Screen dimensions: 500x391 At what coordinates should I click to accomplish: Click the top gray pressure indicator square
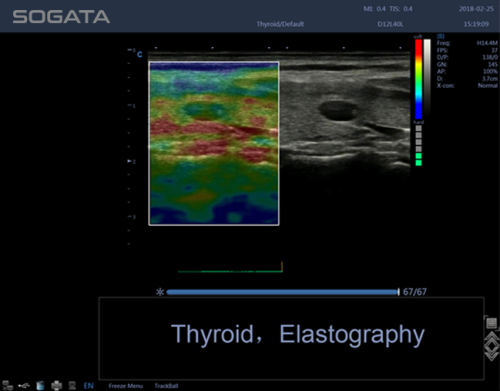(419, 128)
